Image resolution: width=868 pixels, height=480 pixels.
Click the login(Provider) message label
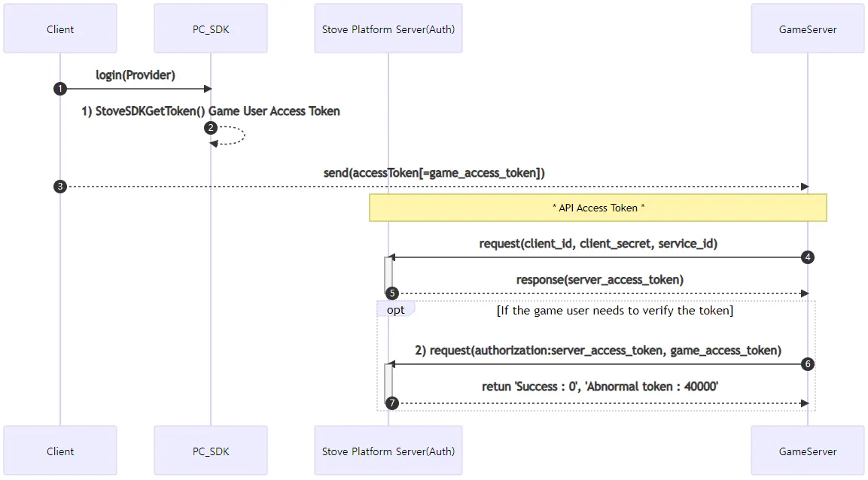pyautogui.click(x=136, y=75)
